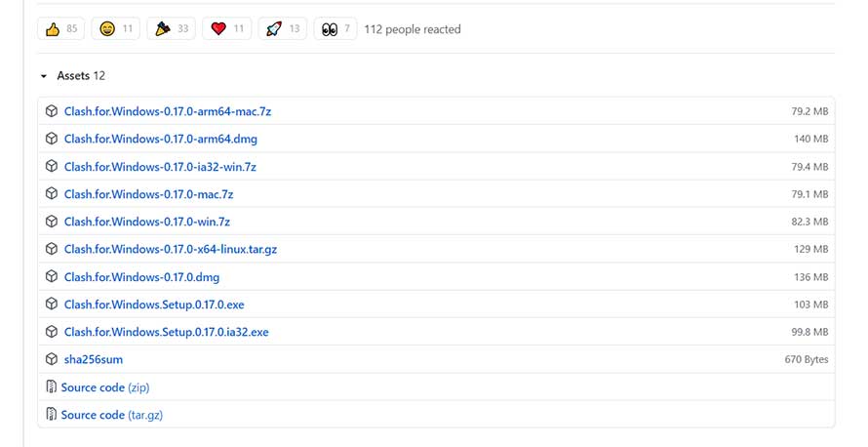
Task: React with the rocket emoji
Action: [282, 29]
